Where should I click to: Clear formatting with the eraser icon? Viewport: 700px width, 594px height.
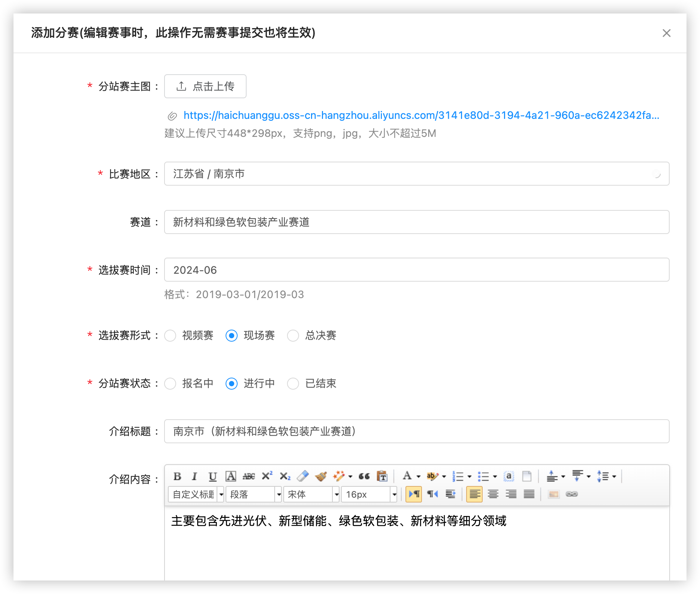[303, 476]
